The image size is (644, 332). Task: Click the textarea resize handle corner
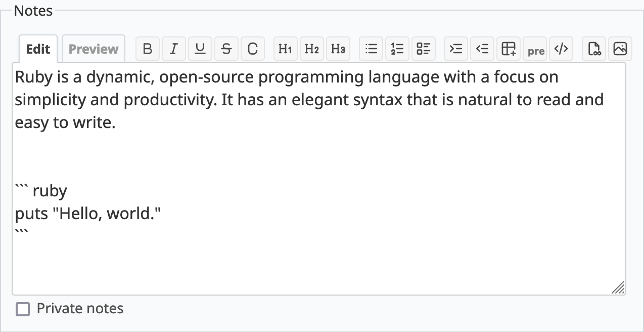coord(618,287)
